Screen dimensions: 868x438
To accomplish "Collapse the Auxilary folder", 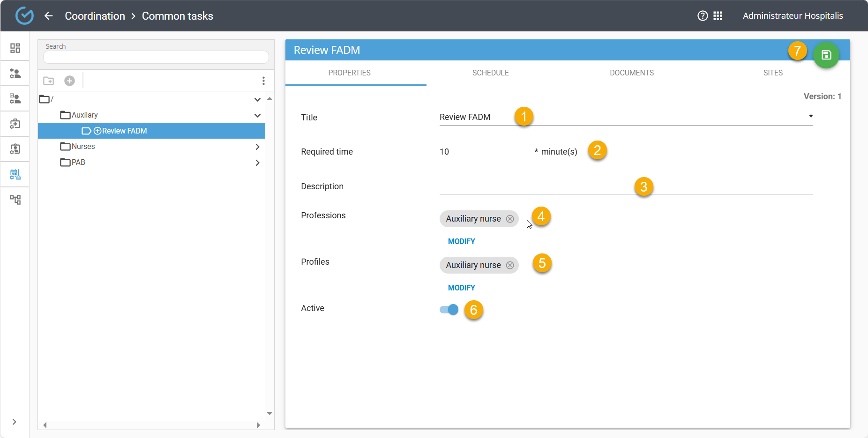I will 257,115.
